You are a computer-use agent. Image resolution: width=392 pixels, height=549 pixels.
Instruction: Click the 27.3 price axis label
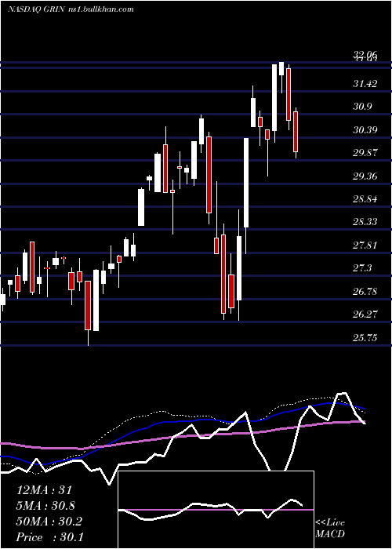click(362, 268)
